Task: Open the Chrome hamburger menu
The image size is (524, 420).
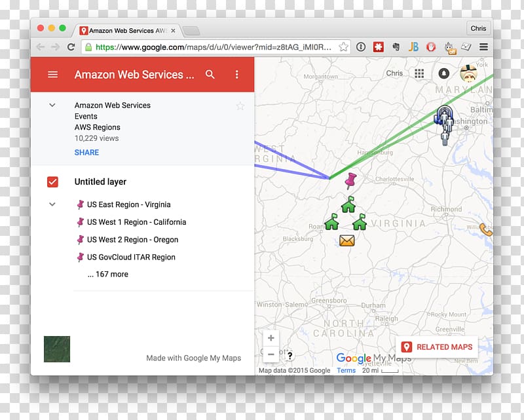Action: click(483, 47)
